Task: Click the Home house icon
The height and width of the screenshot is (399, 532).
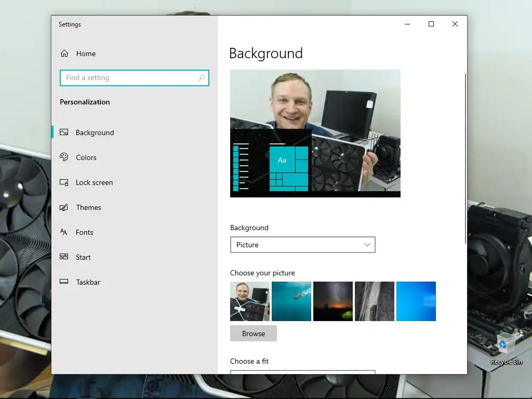Action: tap(64, 54)
